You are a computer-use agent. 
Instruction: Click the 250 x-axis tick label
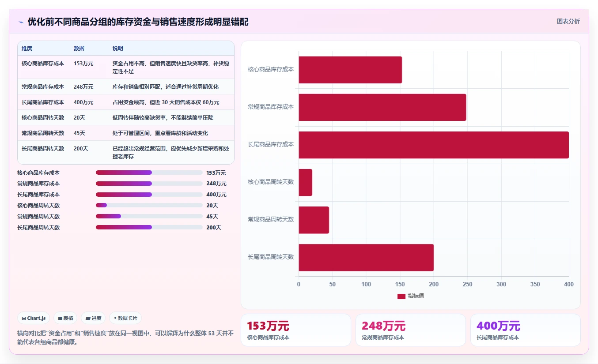(467, 285)
